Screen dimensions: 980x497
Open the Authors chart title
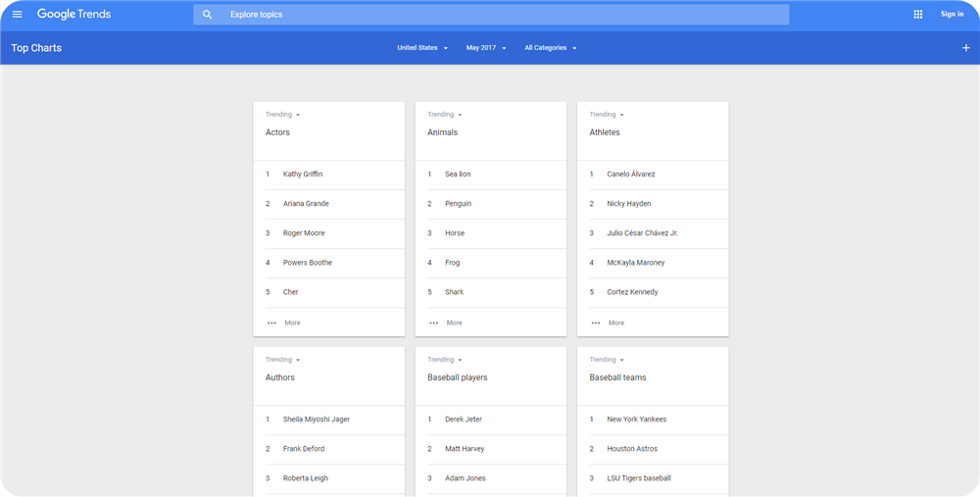coord(280,377)
